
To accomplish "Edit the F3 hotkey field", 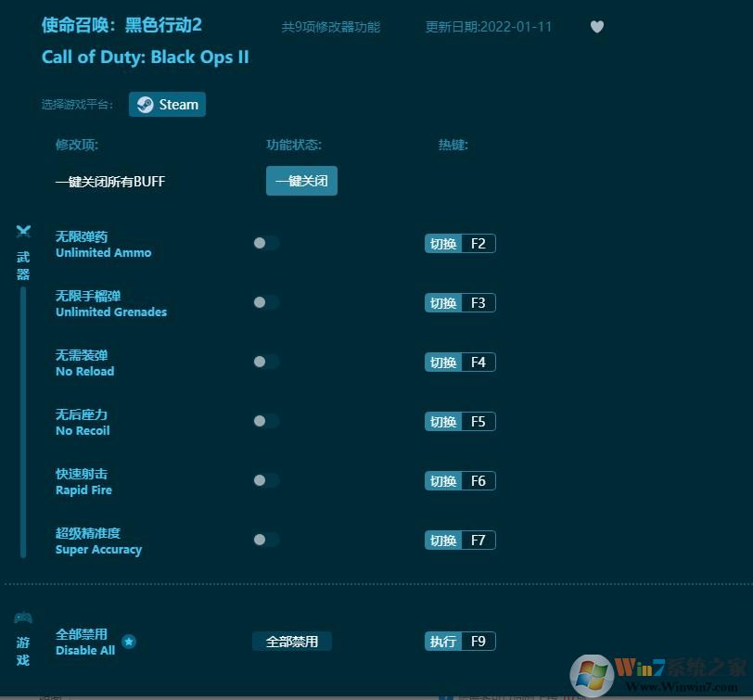I will (x=479, y=303).
